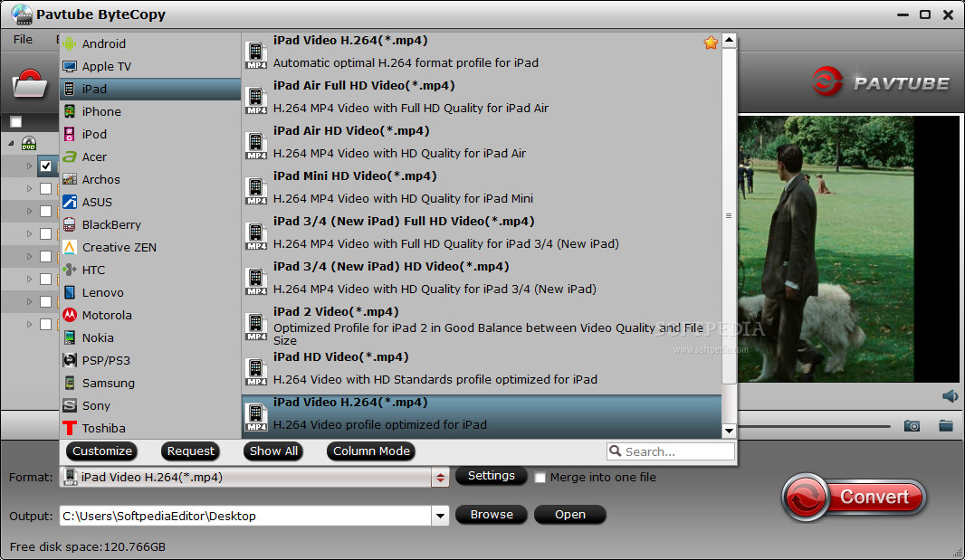Expand the fifth title row
965x560 pixels.
(29, 257)
